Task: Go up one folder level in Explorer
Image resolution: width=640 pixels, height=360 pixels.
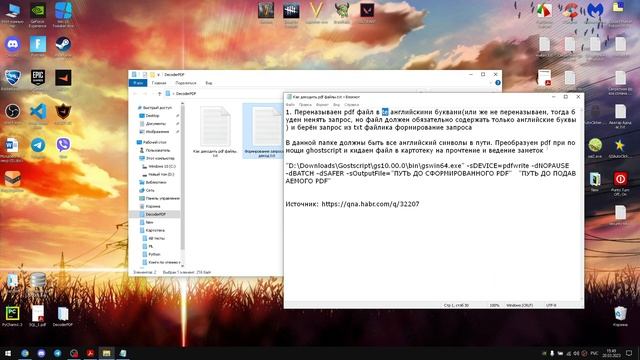Action: click(159, 94)
